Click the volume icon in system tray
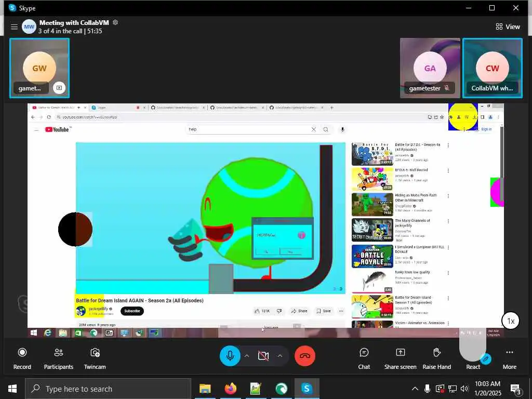 coord(464,389)
